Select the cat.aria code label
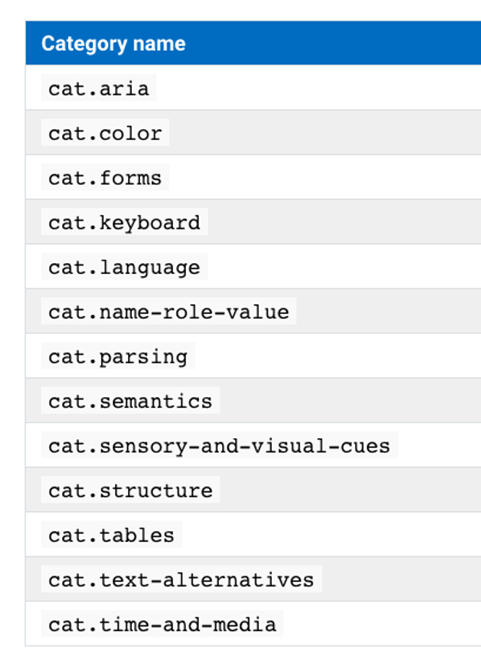This screenshot has width=481, height=657. coord(98,88)
